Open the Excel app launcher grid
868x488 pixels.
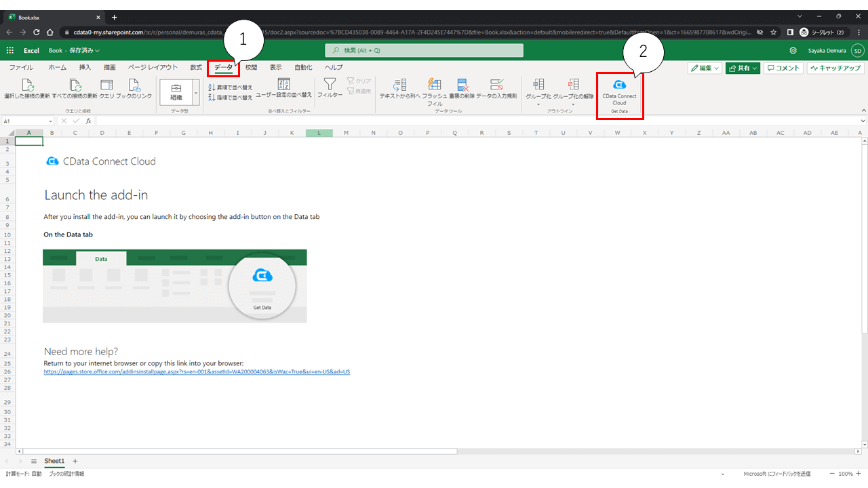click(10, 50)
